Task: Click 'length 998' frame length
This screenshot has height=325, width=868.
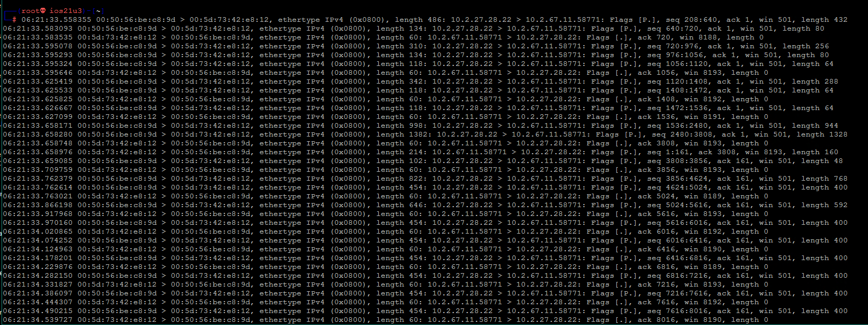Action: (399, 126)
